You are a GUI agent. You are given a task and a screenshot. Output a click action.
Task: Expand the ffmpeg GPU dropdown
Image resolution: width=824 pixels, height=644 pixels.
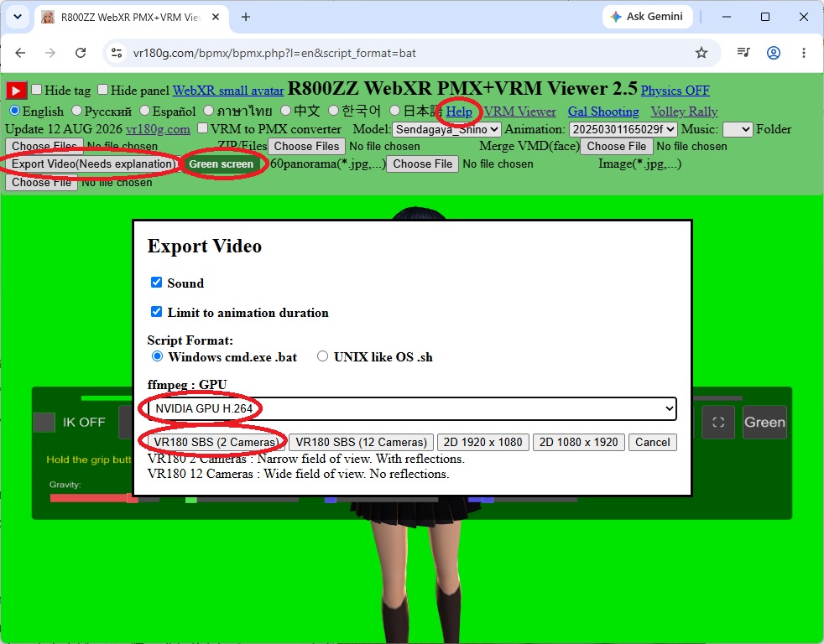(412, 408)
